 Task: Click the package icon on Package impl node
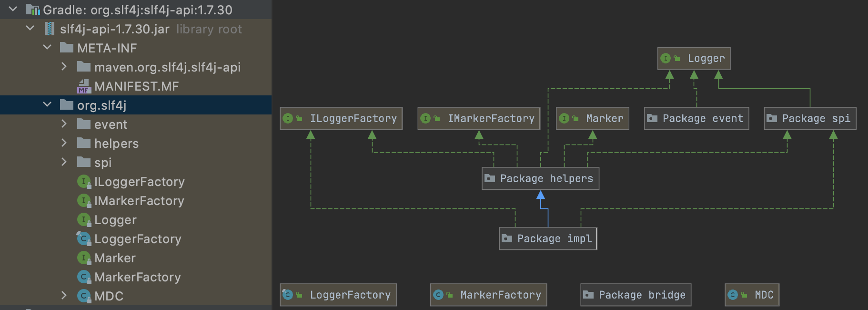tap(507, 238)
